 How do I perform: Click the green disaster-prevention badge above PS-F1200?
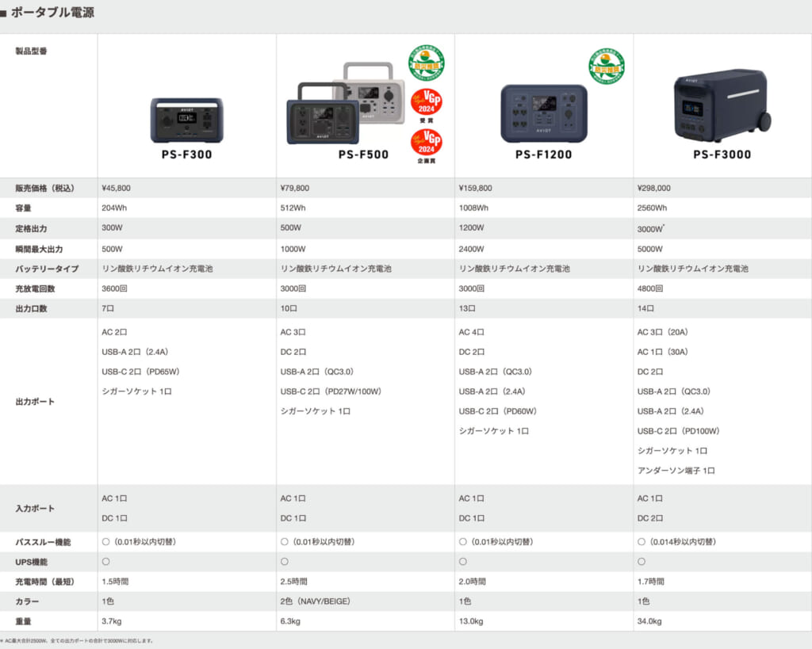pos(607,66)
